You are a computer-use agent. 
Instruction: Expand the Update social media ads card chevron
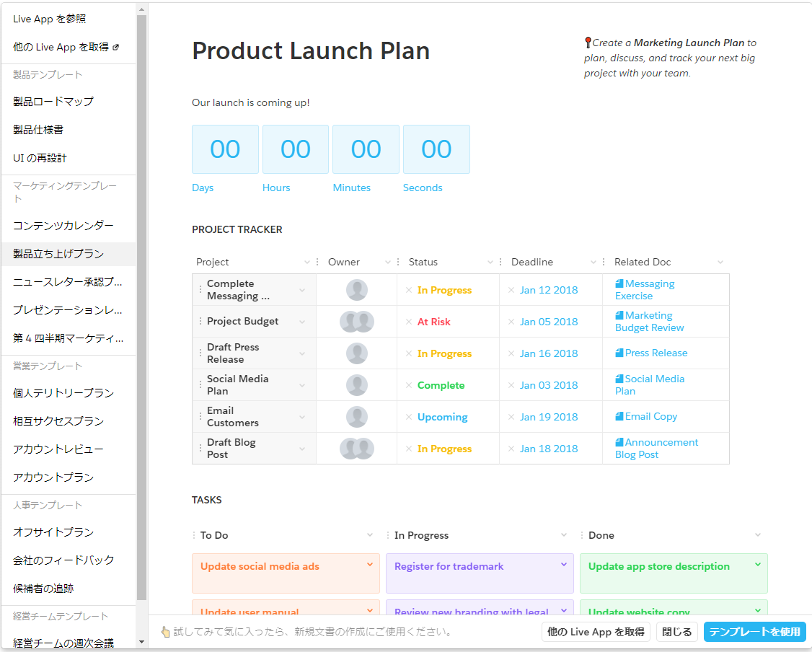370,565
